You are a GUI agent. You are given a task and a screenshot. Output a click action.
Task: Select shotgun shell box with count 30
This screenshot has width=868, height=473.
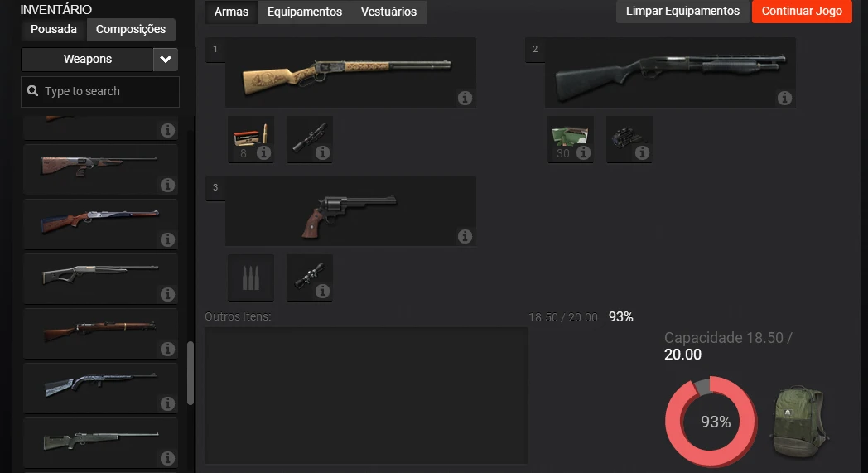tap(570, 139)
